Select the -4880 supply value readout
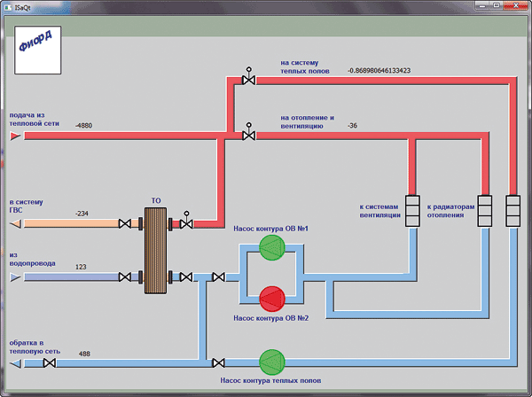 pos(84,126)
